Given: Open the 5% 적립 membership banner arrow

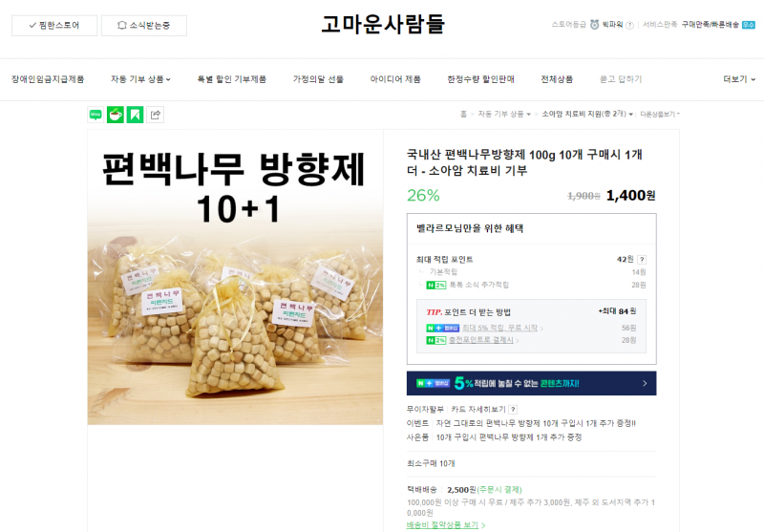Looking at the screenshot, I should 645,383.
